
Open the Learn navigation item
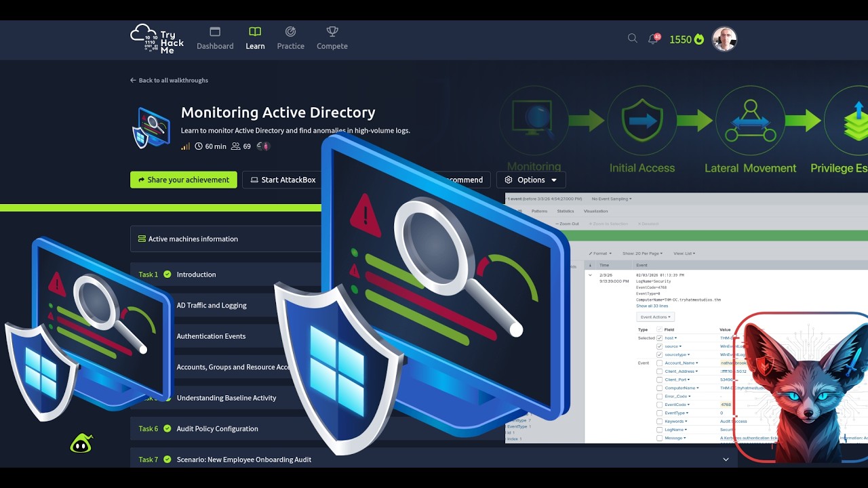click(x=255, y=39)
